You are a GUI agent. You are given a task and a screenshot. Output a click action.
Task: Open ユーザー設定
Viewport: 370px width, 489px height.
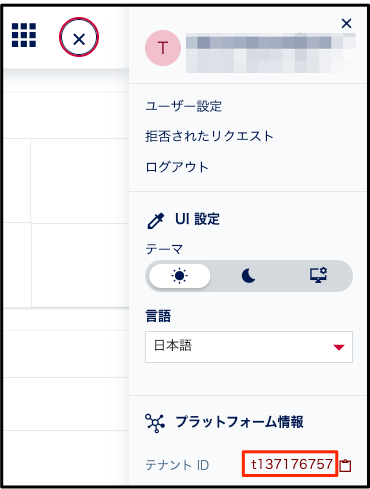click(184, 106)
